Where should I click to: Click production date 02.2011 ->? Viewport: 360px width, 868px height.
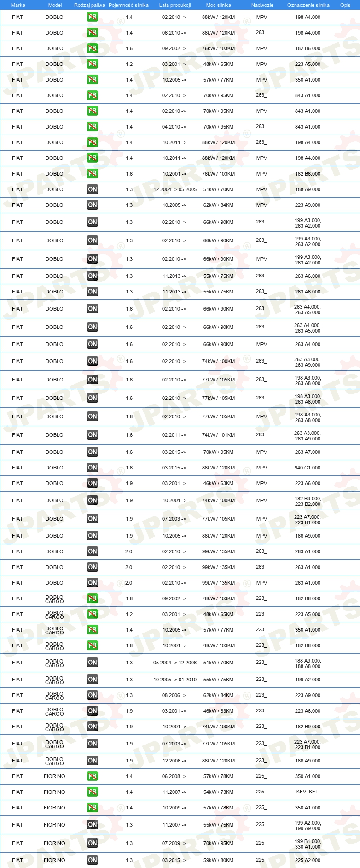[174, 435]
